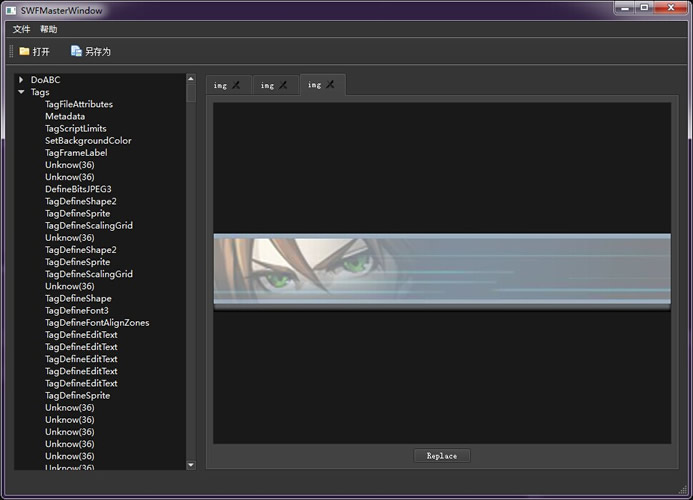Close the third img tab via its icon
The height and width of the screenshot is (500, 693).
pos(330,84)
